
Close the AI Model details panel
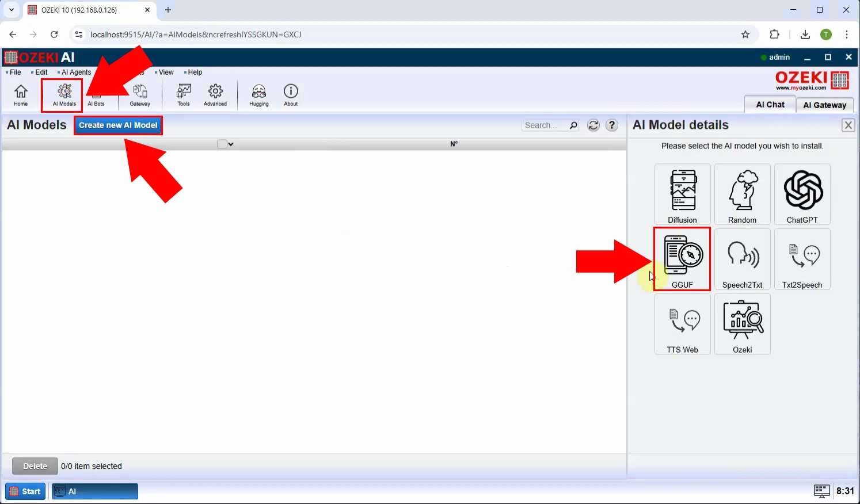(x=848, y=125)
